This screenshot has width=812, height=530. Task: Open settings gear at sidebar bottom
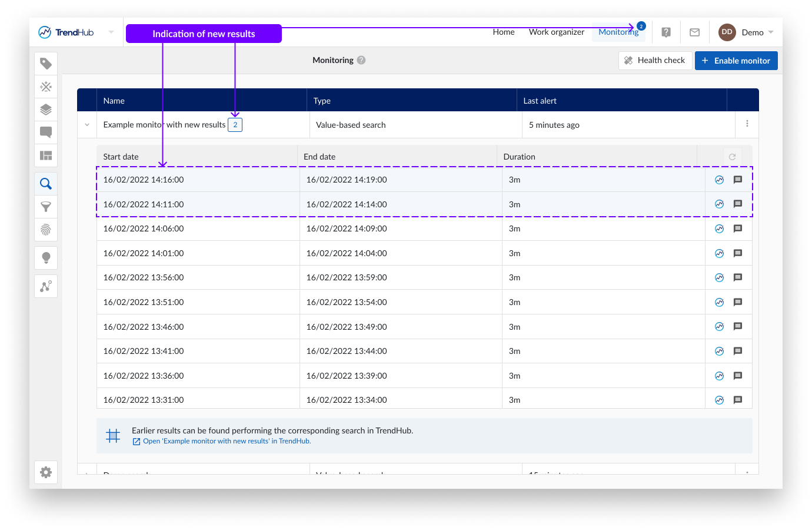click(46, 472)
